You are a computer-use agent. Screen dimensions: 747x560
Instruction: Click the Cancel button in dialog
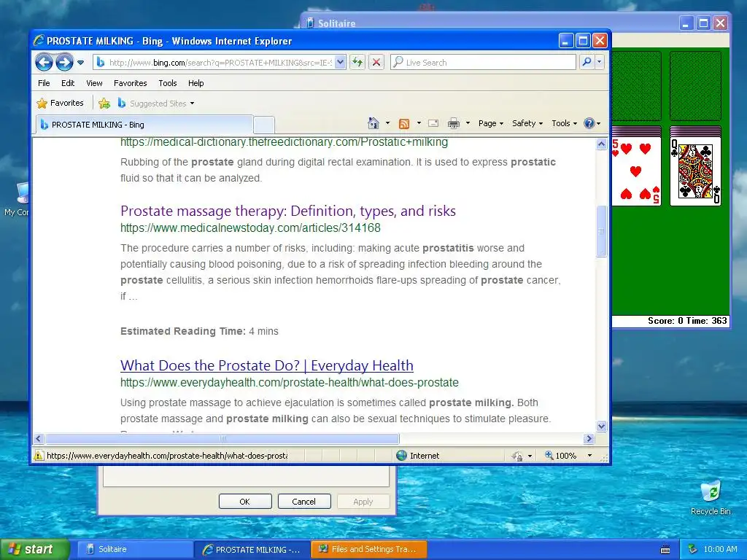pos(304,502)
